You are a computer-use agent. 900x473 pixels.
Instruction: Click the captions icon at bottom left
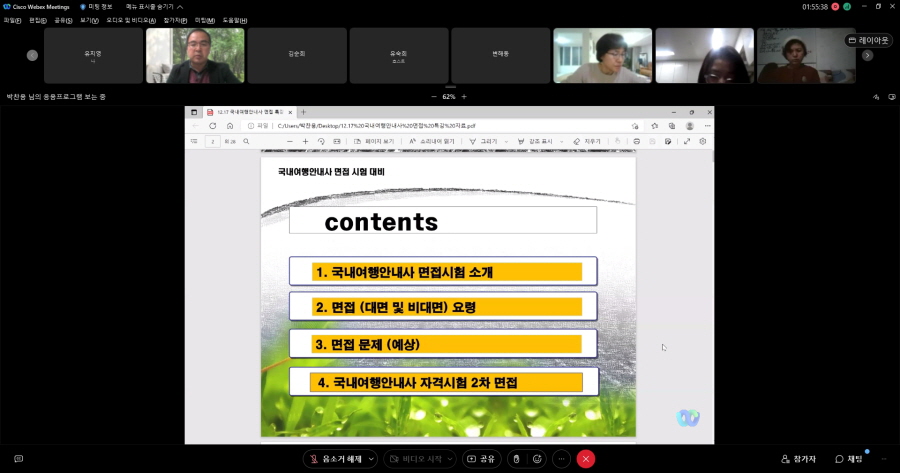18,459
